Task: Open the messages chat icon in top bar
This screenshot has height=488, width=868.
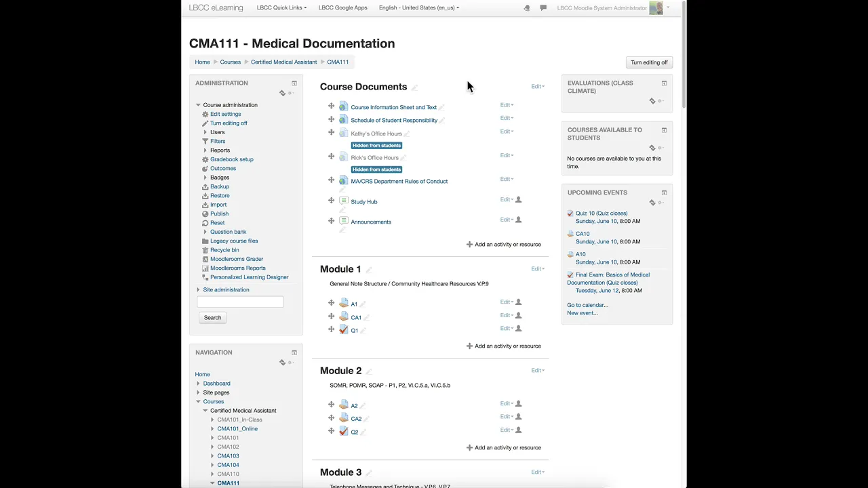Action: pos(543,8)
